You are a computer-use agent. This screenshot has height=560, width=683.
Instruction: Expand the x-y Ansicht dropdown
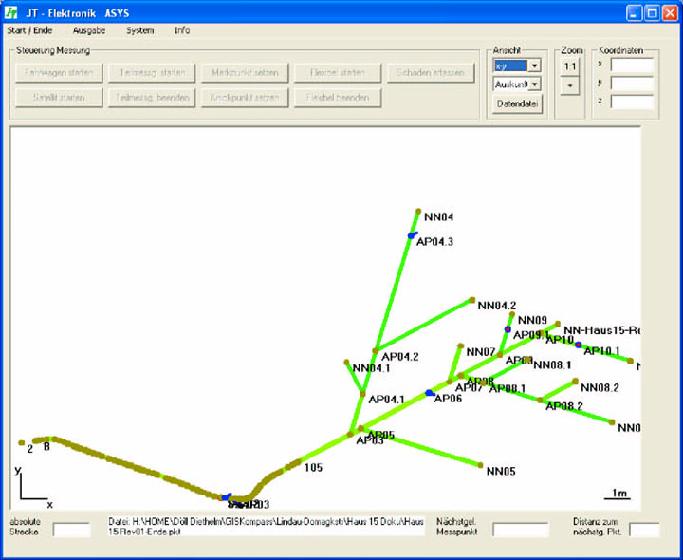pos(535,65)
